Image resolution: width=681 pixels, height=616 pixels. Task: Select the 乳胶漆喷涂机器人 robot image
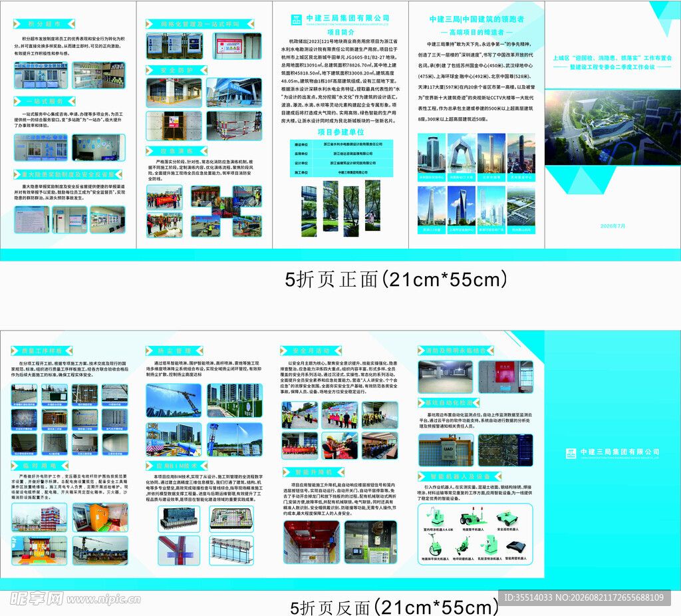(x=489, y=545)
